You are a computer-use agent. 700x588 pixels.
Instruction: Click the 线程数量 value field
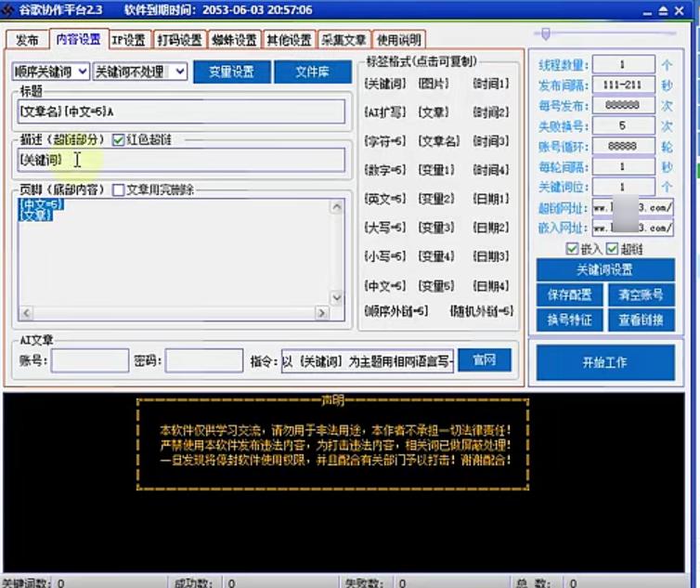[623, 64]
